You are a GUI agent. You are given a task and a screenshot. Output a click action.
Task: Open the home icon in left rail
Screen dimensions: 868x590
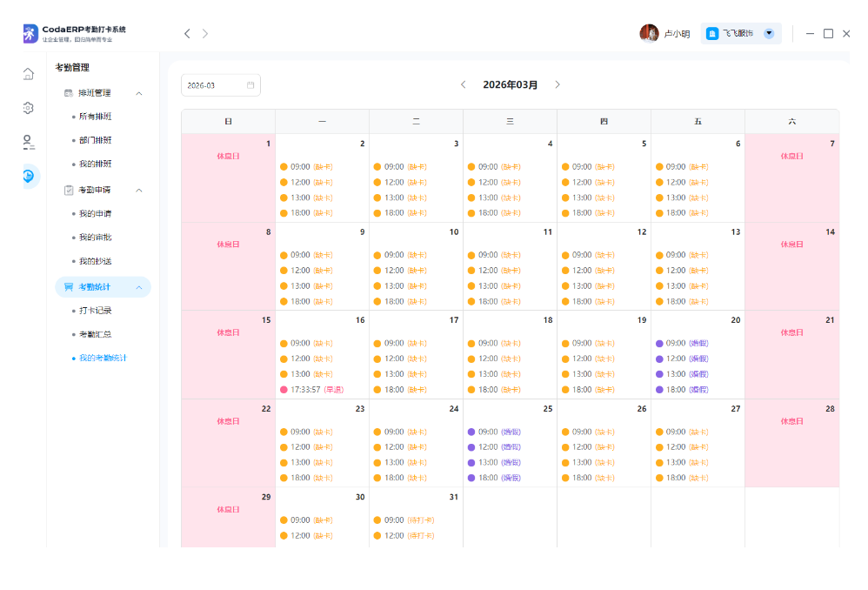pos(29,74)
